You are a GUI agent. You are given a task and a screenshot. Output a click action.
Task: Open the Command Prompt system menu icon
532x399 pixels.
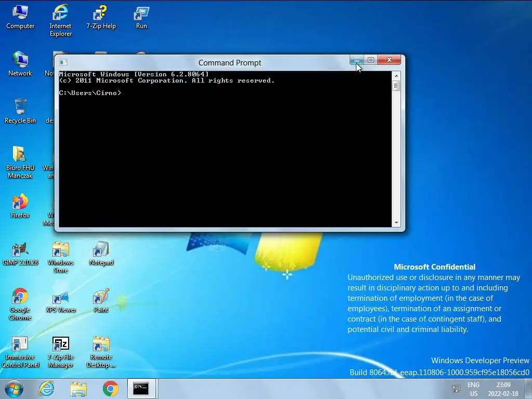pos(63,62)
